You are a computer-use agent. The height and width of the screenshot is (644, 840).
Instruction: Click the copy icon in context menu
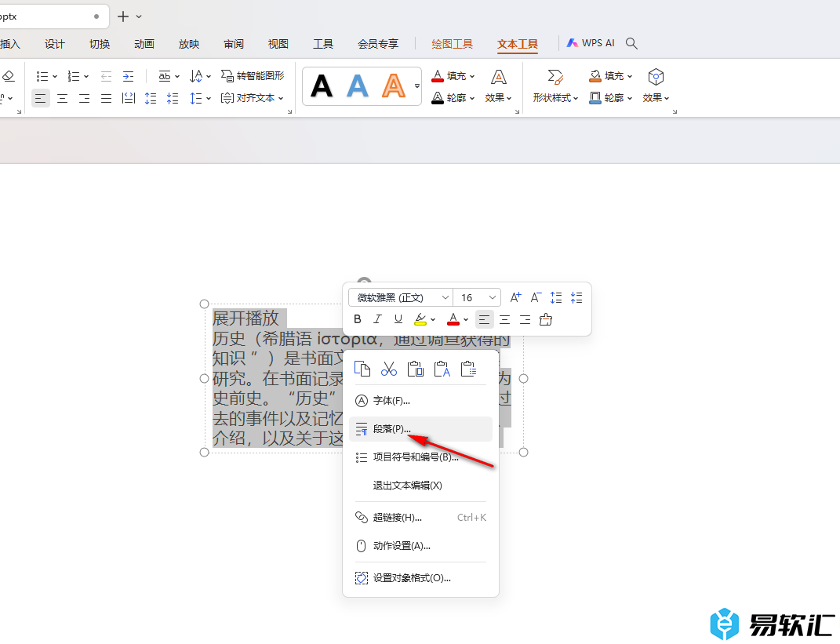point(362,369)
